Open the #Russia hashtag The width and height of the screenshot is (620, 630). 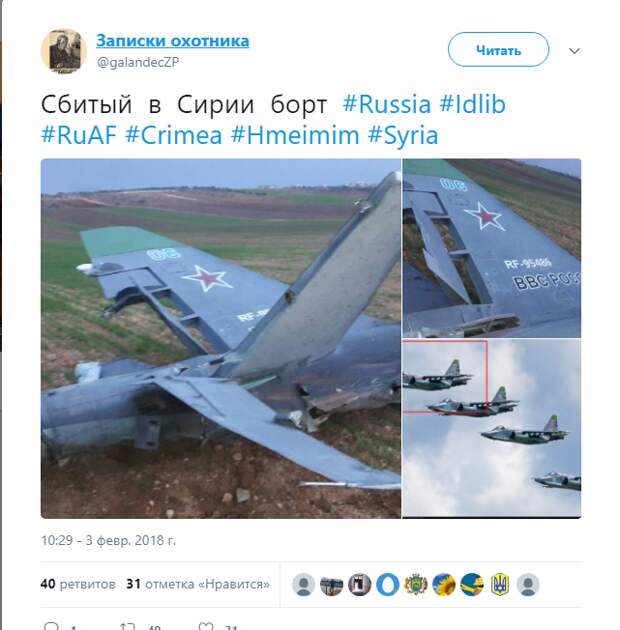pyautogui.click(x=387, y=104)
